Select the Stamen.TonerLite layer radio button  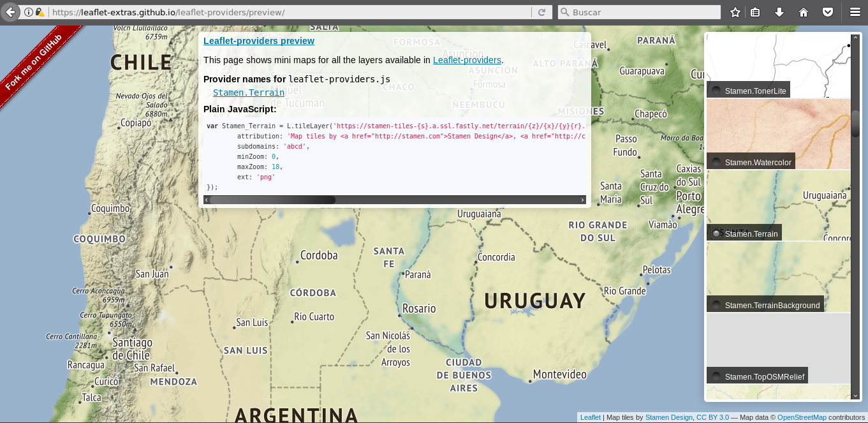click(x=716, y=91)
